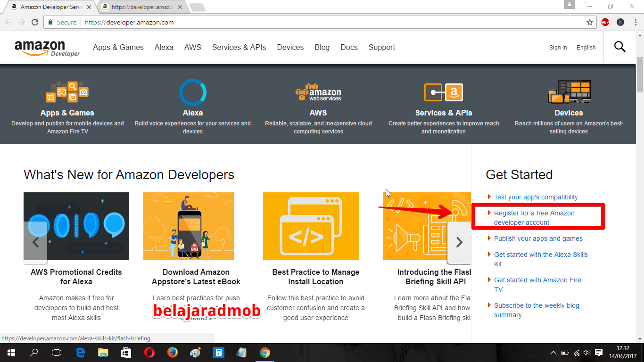Open Task View in taskbar
The width and height of the screenshot is (644, 362).
57,353
